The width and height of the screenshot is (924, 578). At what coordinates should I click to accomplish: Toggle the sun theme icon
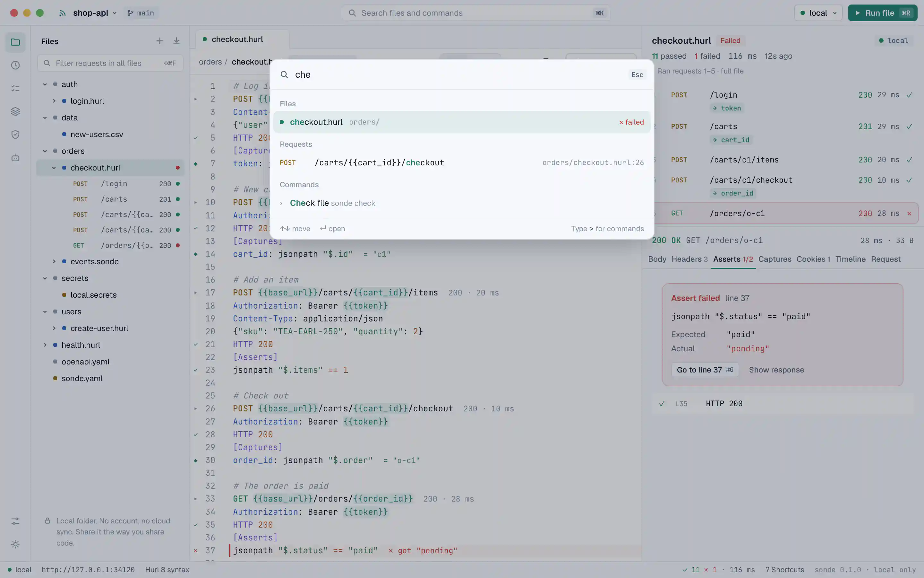15,544
